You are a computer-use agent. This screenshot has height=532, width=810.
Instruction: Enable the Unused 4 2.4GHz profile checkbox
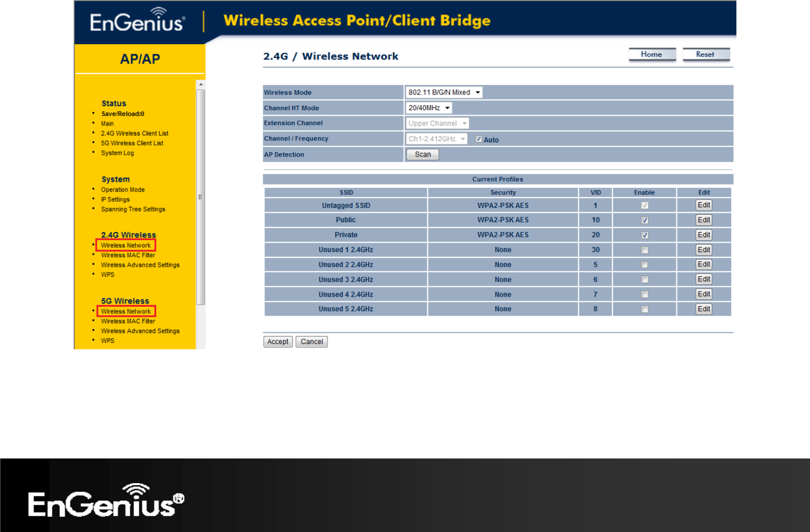pyautogui.click(x=644, y=295)
